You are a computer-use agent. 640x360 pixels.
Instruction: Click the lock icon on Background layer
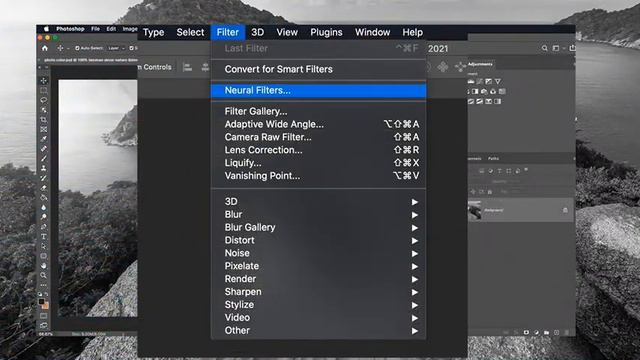(x=565, y=210)
